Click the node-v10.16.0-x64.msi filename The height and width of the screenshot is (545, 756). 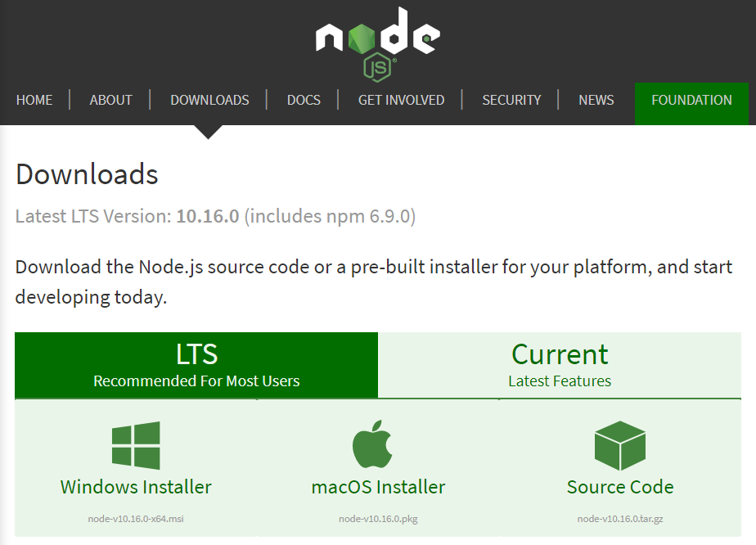point(136,519)
